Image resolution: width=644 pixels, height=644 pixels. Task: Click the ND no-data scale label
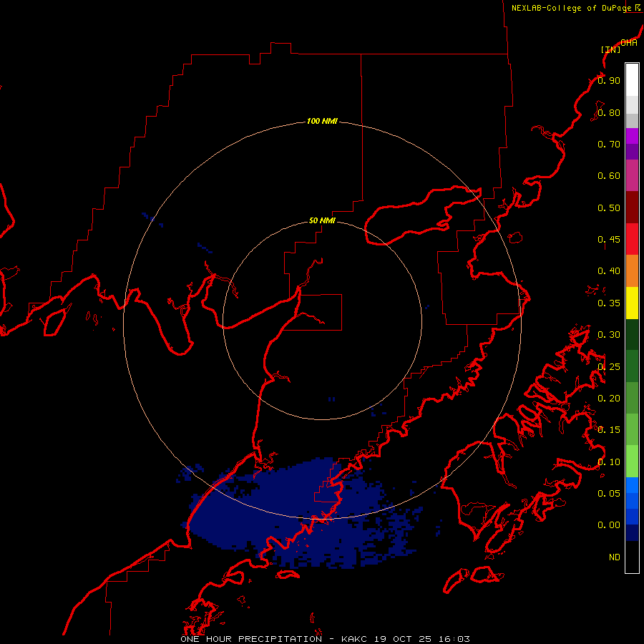(x=615, y=557)
